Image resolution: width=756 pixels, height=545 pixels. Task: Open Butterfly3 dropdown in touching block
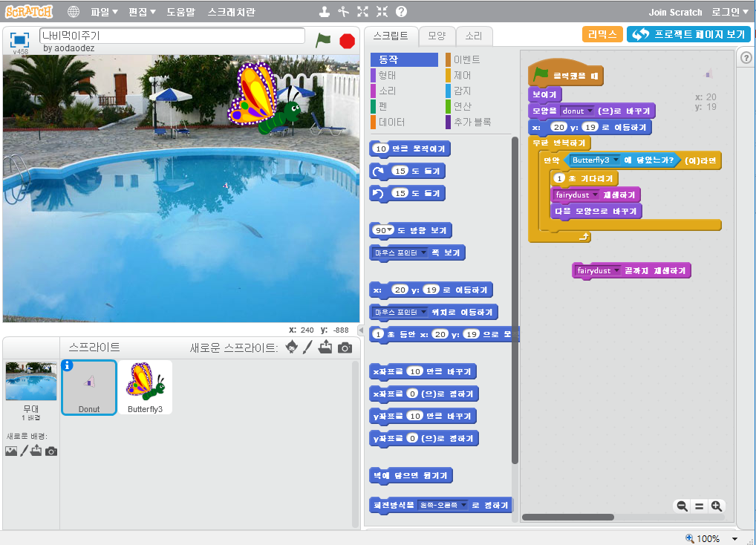coord(615,160)
